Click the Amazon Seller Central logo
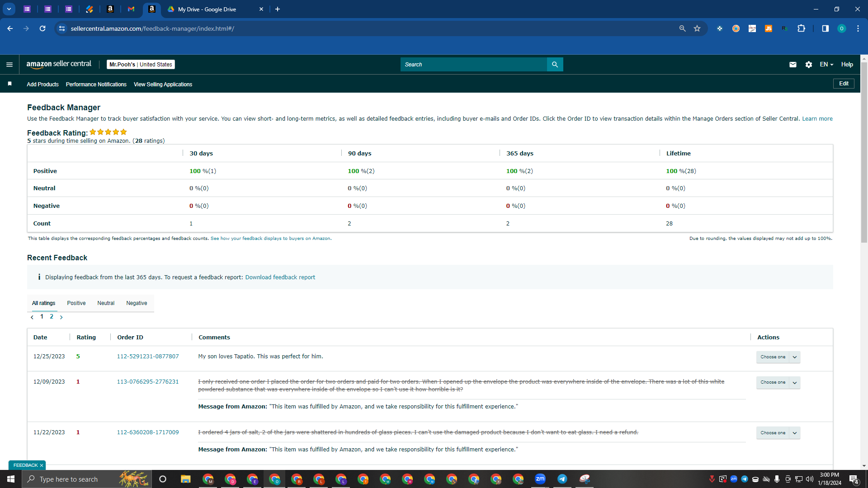The height and width of the screenshot is (488, 868). click(59, 64)
